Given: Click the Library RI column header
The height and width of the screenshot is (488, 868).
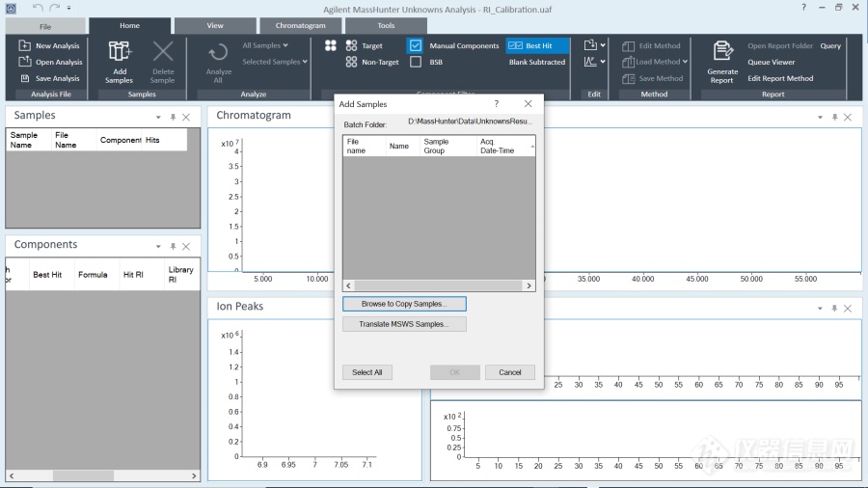Looking at the screenshot, I should pyautogui.click(x=181, y=275).
